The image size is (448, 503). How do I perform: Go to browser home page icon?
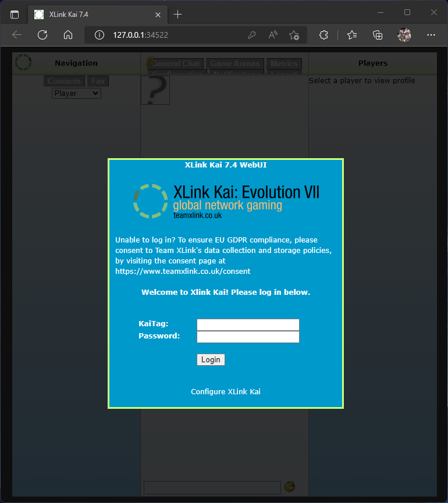68,35
